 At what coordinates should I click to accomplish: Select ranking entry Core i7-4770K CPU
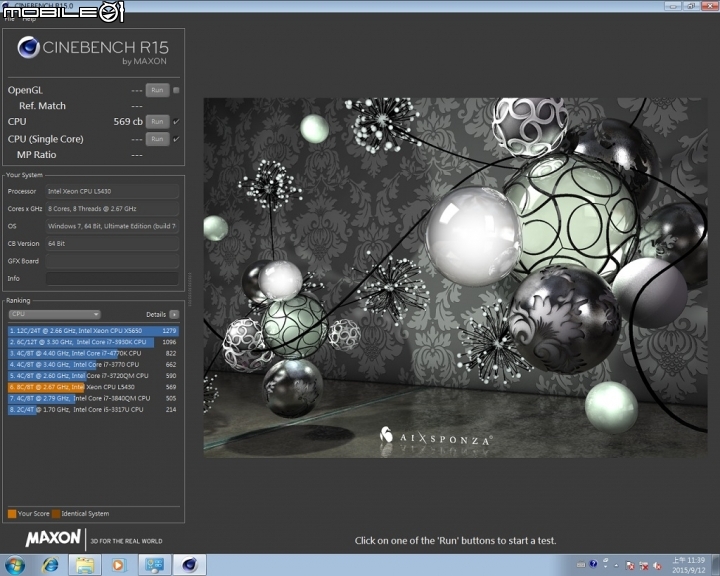[x=93, y=353]
